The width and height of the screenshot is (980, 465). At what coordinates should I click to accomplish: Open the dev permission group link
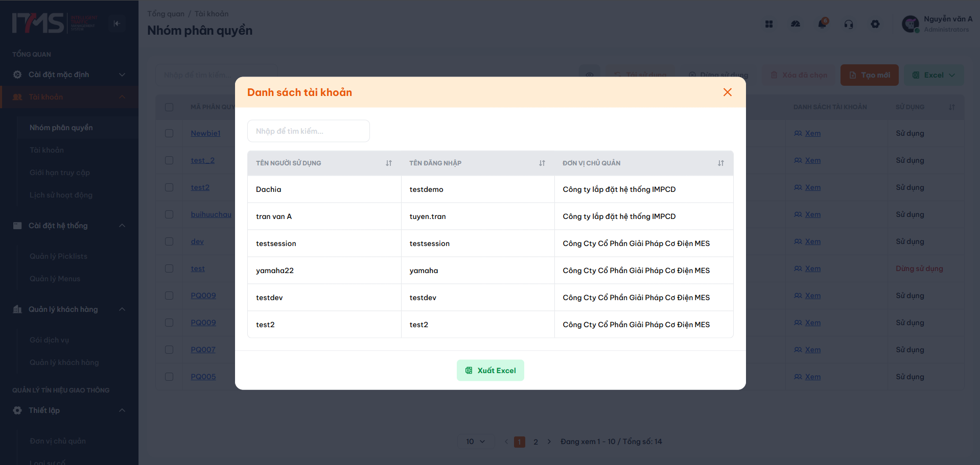pos(197,241)
